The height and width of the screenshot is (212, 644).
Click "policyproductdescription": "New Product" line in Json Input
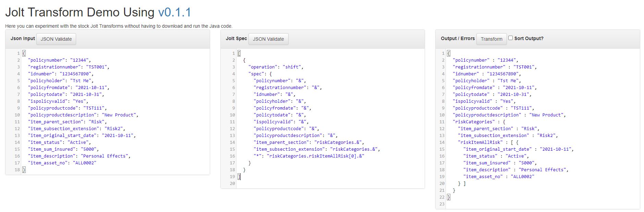(x=83, y=115)
